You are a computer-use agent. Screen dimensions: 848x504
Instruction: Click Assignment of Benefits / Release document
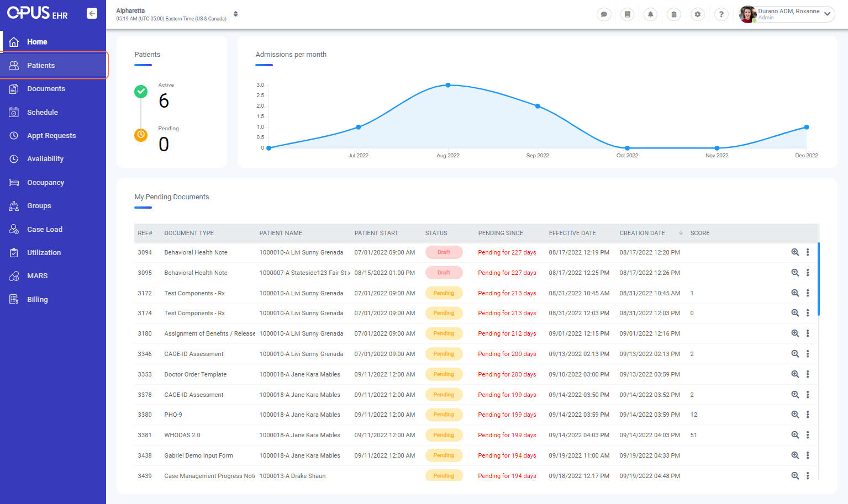pyautogui.click(x=210, y=333)
